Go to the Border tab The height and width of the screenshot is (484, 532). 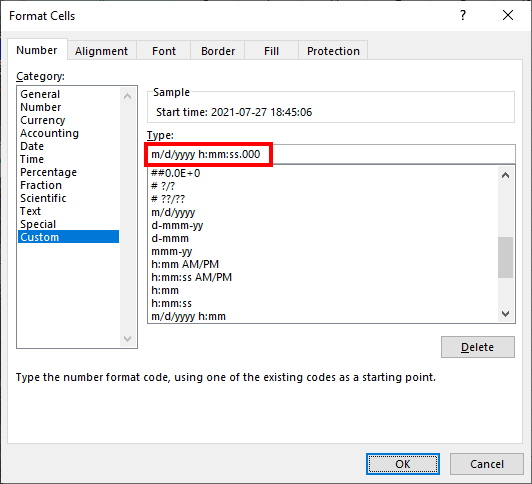click(218, 51)
